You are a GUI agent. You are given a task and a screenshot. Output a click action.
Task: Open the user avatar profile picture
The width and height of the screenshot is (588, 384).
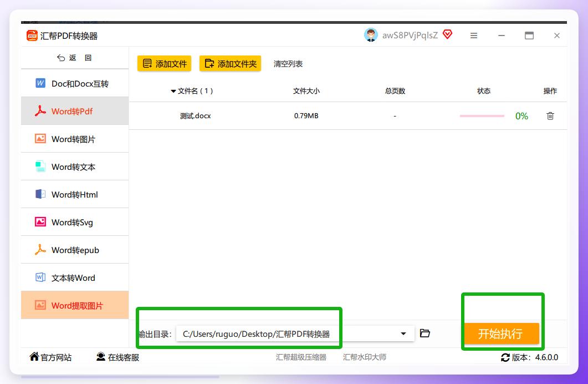pyautogui.click(x=371, y=36)
